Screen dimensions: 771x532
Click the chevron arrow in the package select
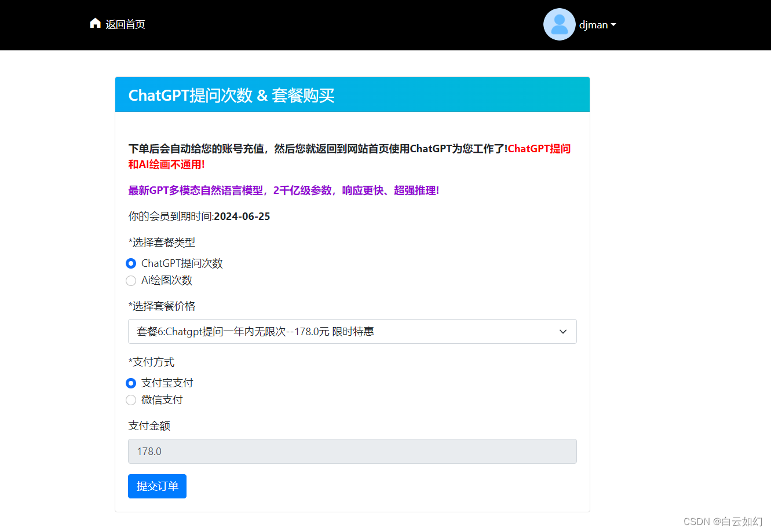tap(563, 332)
